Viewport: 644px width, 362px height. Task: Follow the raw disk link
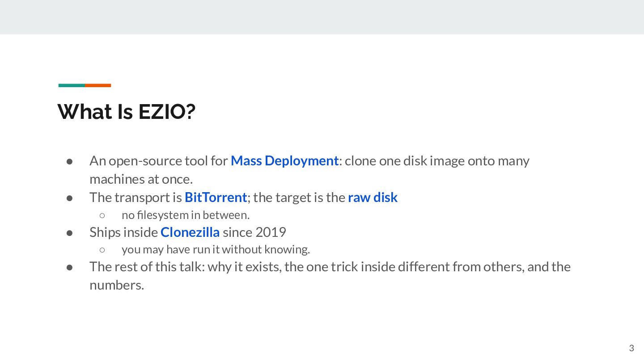point(373,198)
